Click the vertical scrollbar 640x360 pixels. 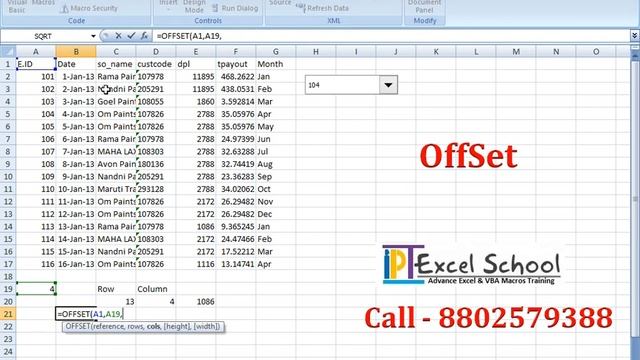point(635,200)
